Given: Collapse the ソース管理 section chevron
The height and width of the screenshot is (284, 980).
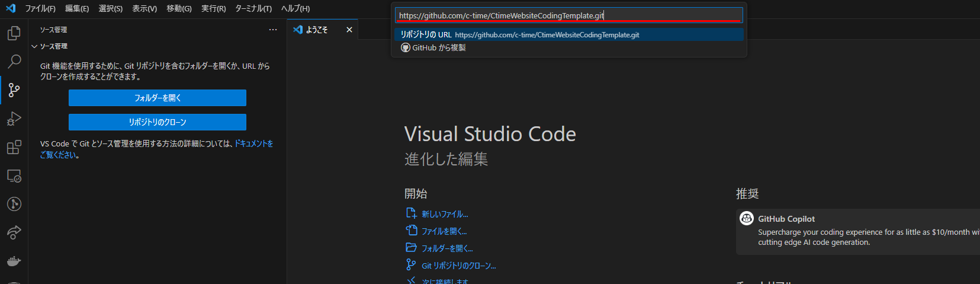Looking at the screenshot, I should coord(34,46).
